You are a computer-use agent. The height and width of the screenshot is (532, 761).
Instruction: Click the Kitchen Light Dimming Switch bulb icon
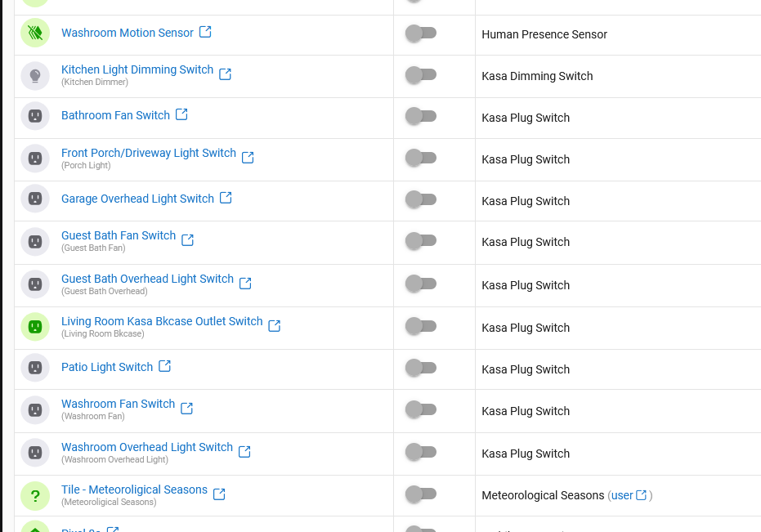(x=34, y=76)
